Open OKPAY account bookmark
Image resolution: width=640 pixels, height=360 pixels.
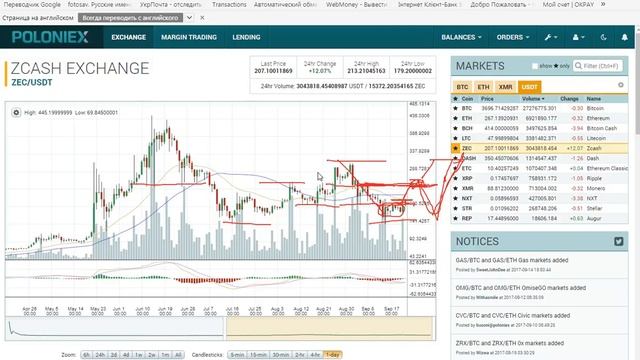tap(568, 4)
